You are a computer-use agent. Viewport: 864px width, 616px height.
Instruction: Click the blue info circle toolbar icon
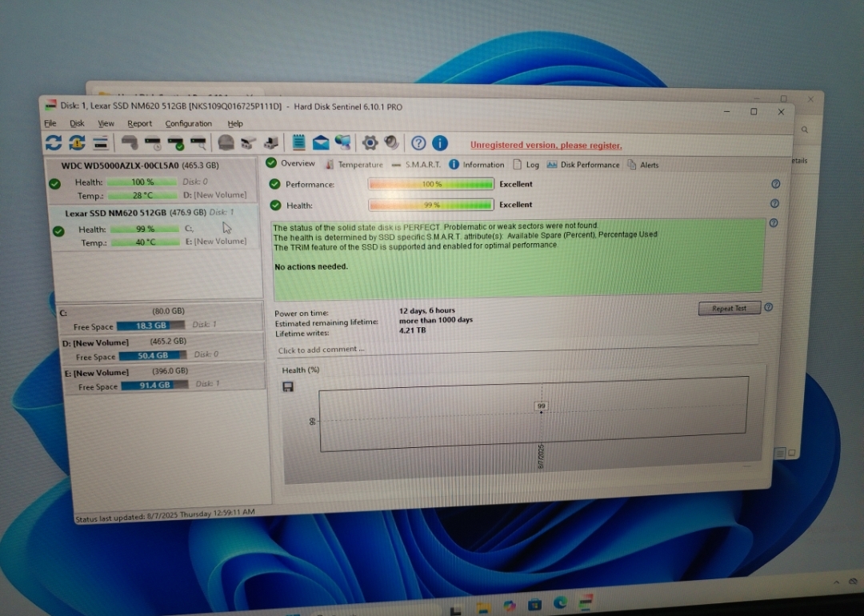440,143
